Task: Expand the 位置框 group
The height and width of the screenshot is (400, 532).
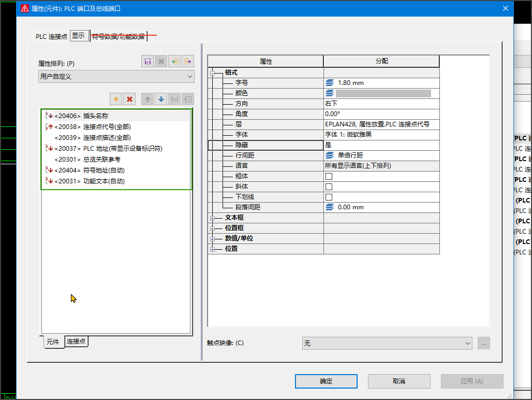Action: [212, 228]
